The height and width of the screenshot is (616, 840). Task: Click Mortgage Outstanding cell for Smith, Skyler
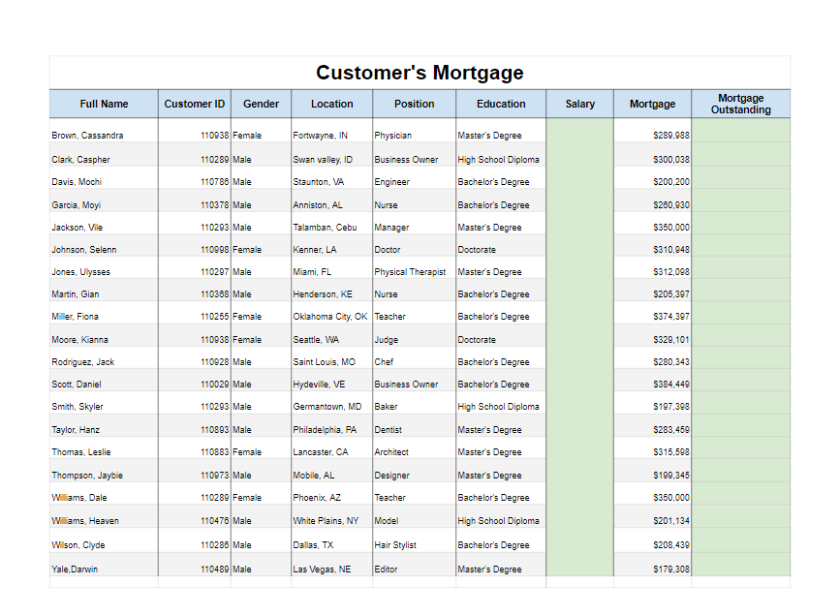pyautogui.click(x=740, y=407)
